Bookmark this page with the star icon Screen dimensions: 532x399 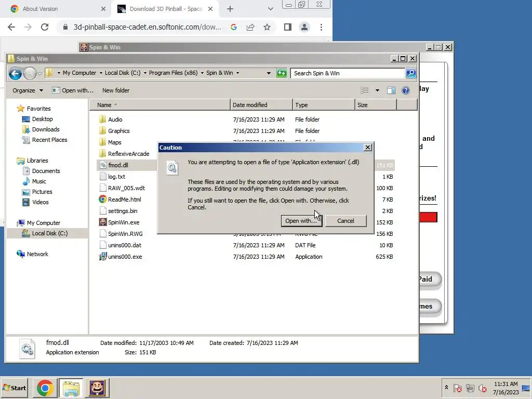267,27
